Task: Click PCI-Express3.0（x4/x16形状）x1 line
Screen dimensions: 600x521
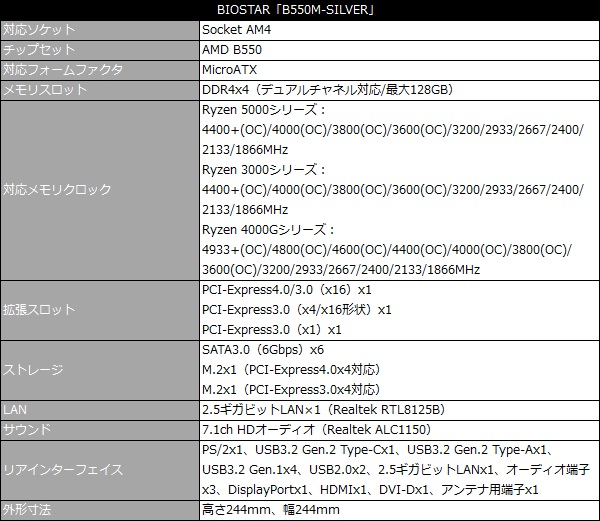Action: coord(297,310)
